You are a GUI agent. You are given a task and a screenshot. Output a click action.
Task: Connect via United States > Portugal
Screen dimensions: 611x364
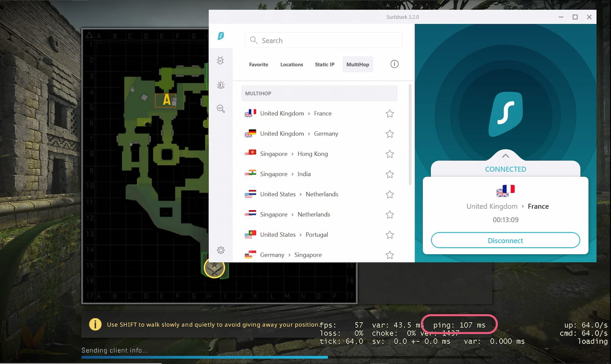click(319, 235)
